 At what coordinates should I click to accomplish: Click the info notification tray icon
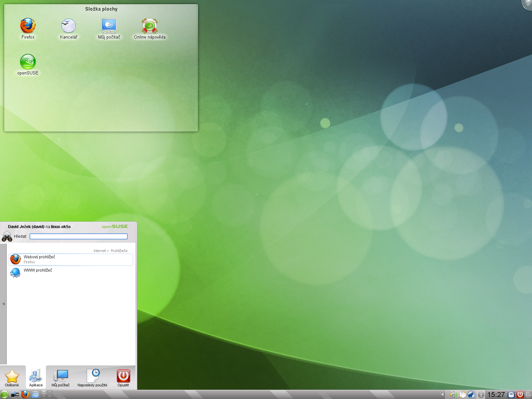point(481,395)
